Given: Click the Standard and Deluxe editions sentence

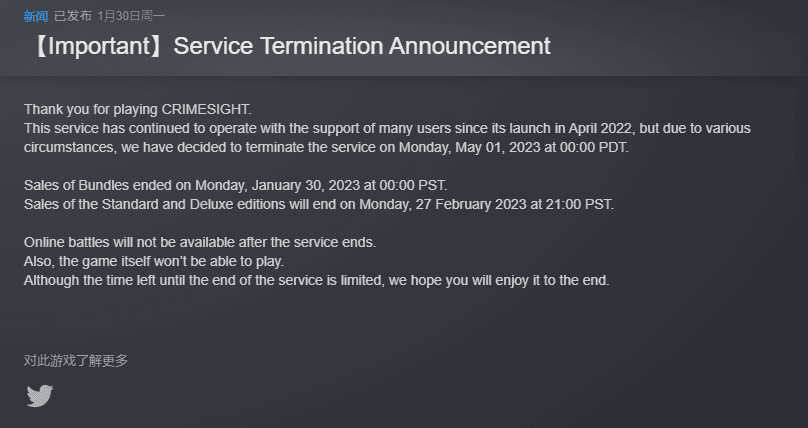Looking at the screenshot, I should pyautogui.click(x=319, y=204).
